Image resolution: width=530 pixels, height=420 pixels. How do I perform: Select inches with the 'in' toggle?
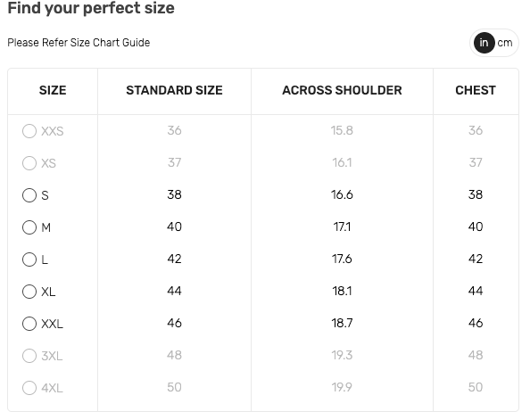click(x=484, y=43)
